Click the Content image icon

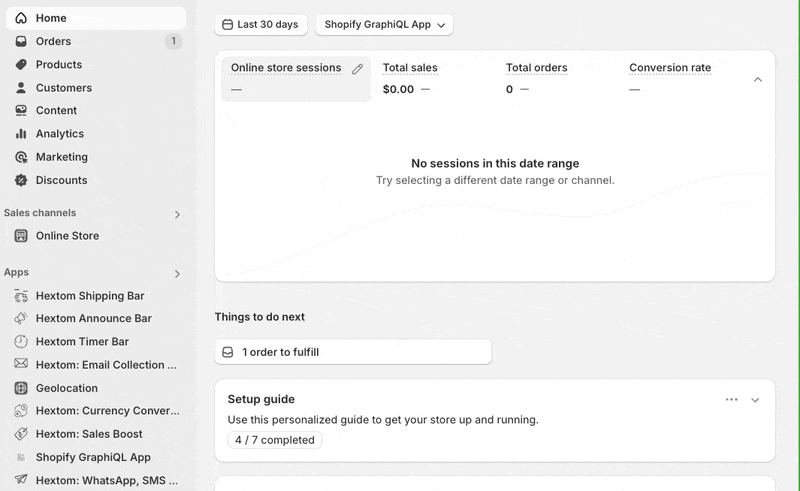[21, 110]
